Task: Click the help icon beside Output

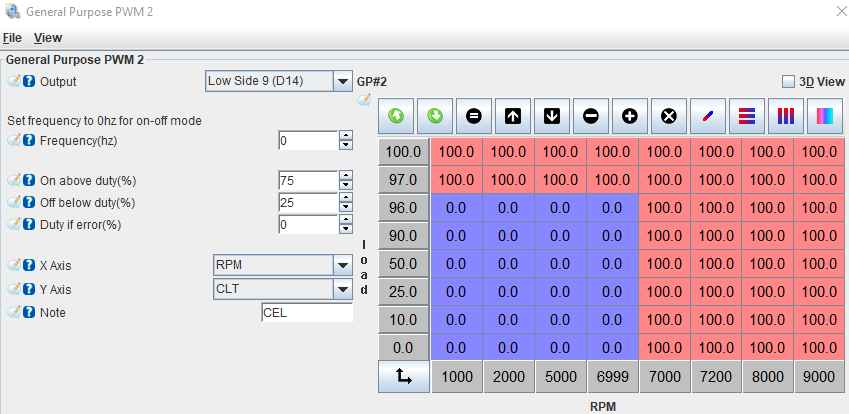Action: (x=29, y=81)
